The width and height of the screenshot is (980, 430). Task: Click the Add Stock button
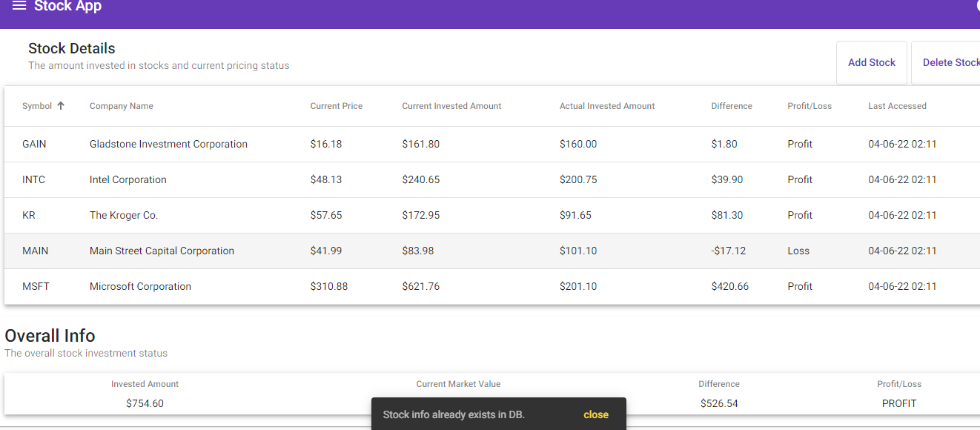[x=872, y=62]
